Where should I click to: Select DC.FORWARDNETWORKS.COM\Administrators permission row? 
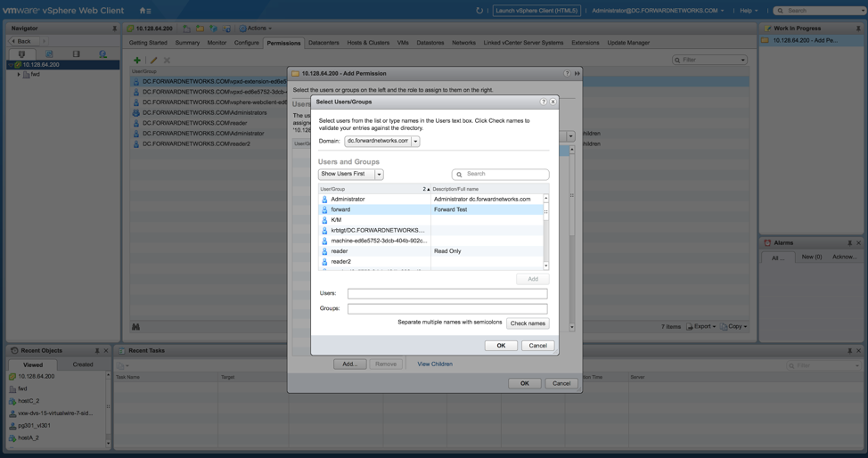(209, 112)
